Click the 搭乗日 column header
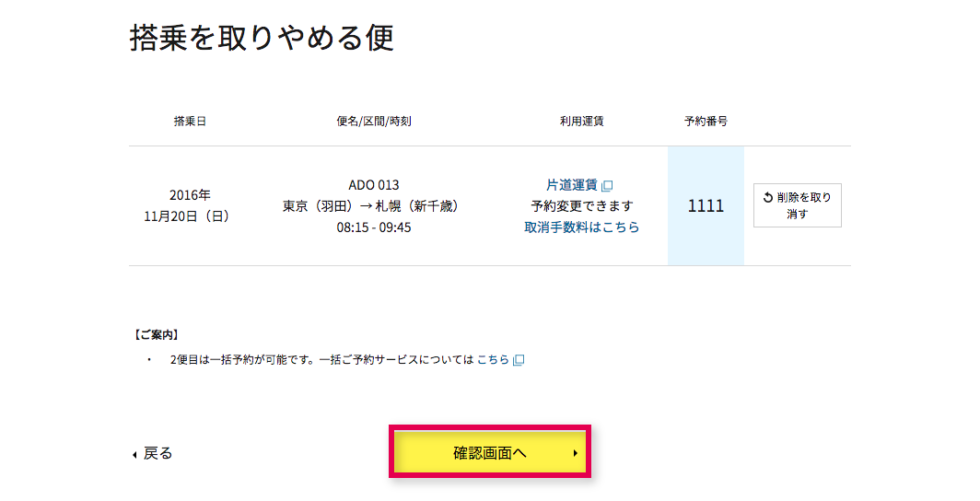The width and height of the screenshot is (980, 501). (190, 122)
